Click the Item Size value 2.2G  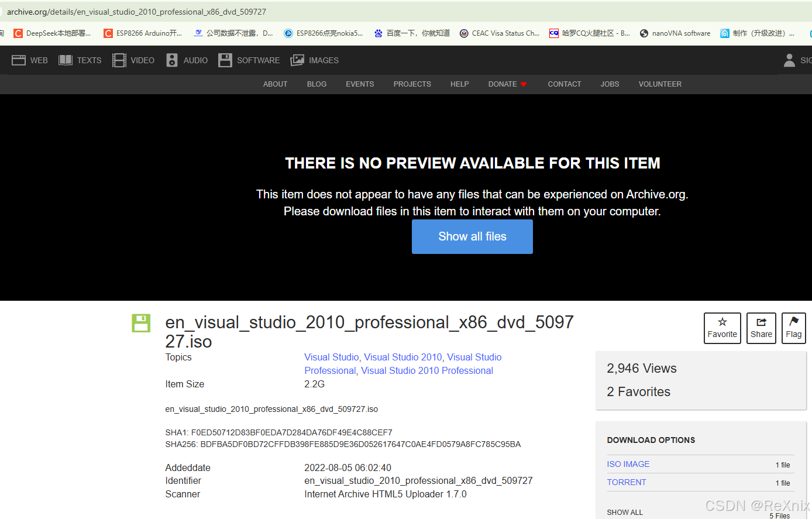pos(314,384)
